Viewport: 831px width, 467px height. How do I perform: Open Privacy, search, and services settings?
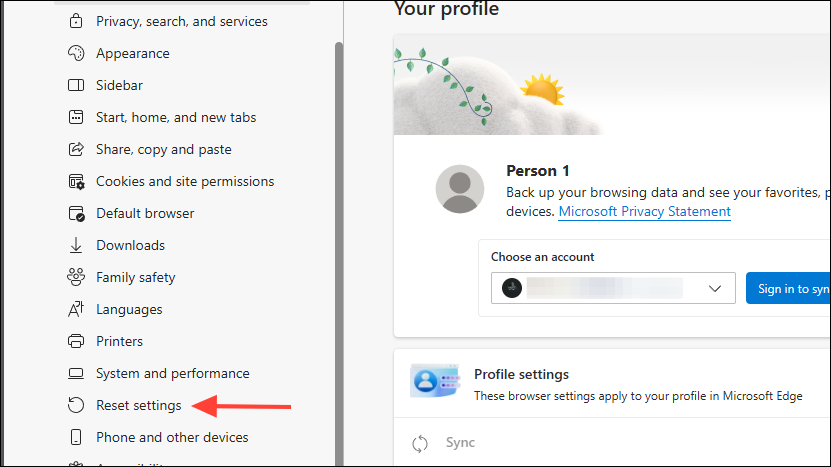coord(181,21)
